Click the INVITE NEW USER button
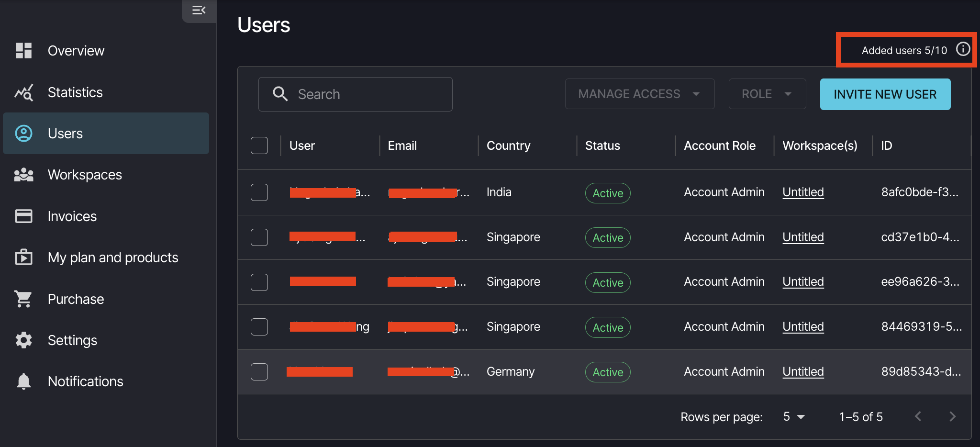Viewport: 980px width, 447px height. click(x=885, y=94)
